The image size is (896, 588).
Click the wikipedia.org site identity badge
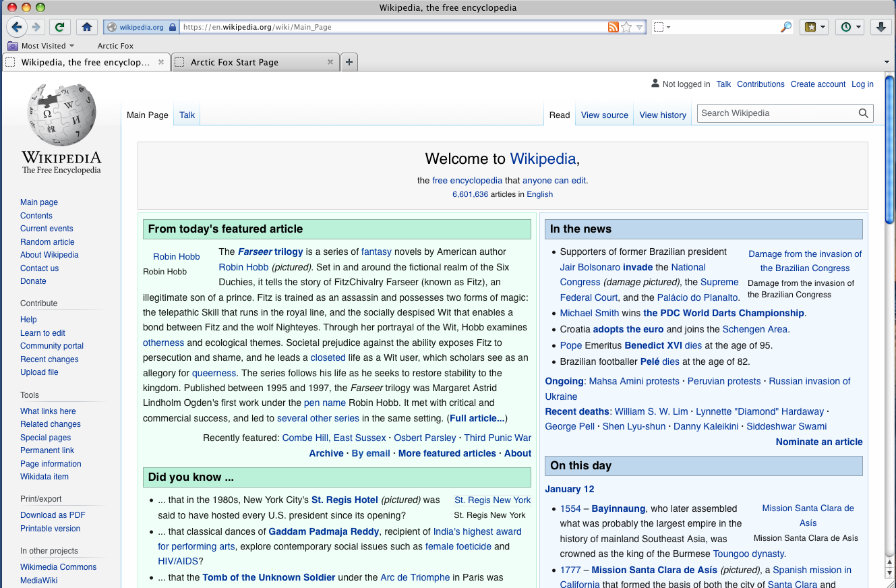click(x=140, y=27)
